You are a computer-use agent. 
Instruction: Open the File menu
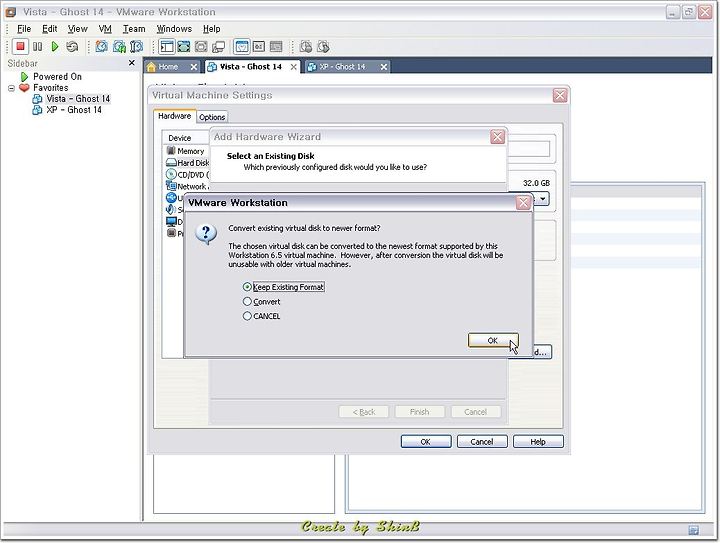click(x=24, y=29)
